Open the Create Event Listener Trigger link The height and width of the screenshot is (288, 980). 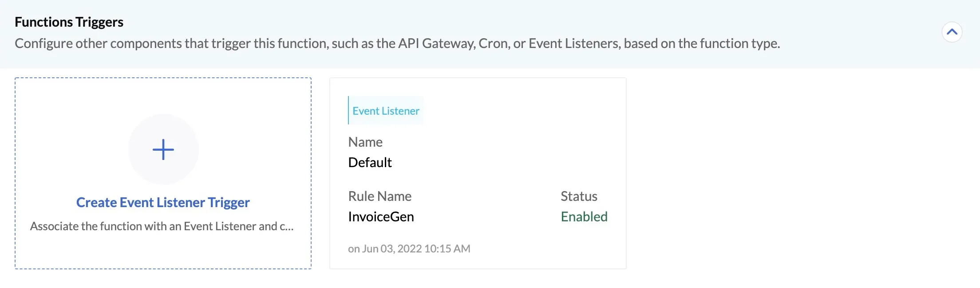click(163, 202)
